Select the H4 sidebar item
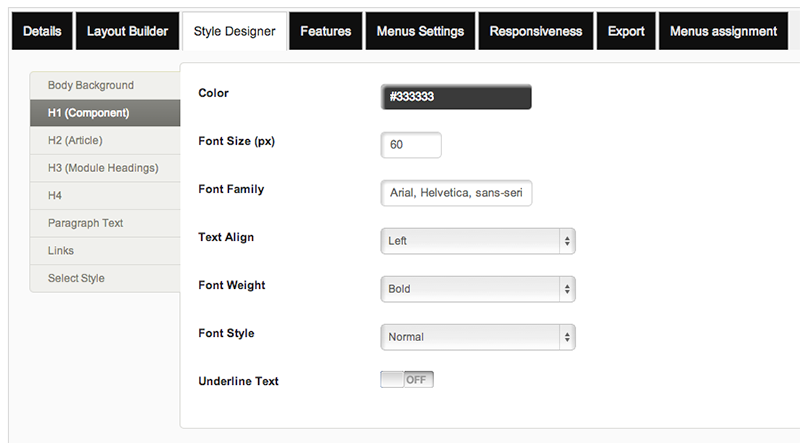Viewport: 800px width, 443px height. tap(105, 195)
